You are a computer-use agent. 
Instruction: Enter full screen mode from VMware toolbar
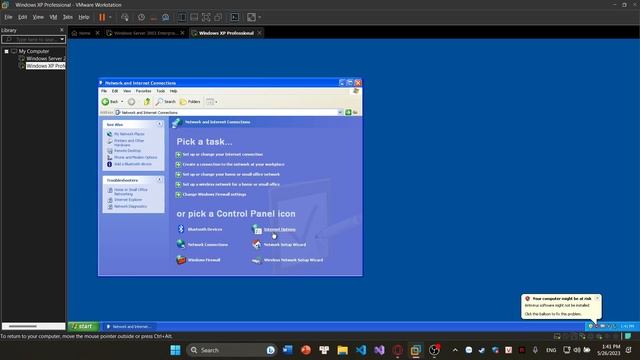(206, 17)
